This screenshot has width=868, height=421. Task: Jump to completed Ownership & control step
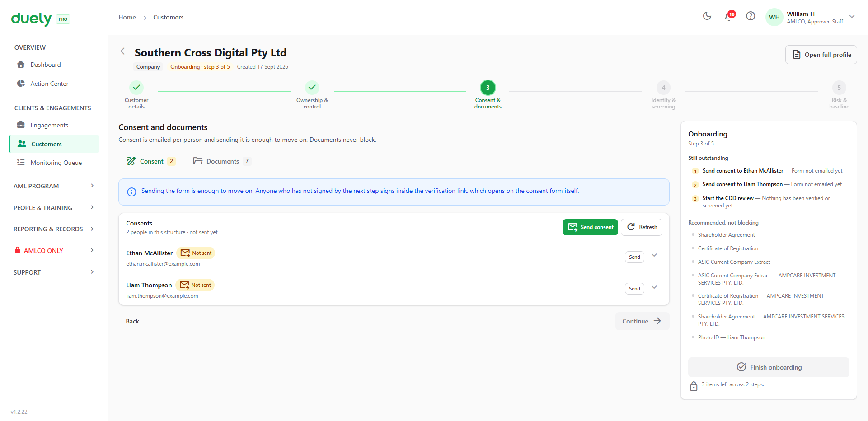tap(312, 95)
